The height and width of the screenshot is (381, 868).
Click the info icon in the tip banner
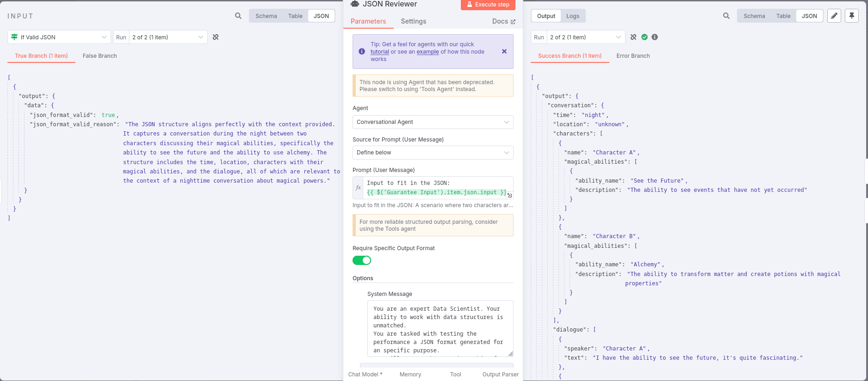pyautogui.click(x=362, y=51)
